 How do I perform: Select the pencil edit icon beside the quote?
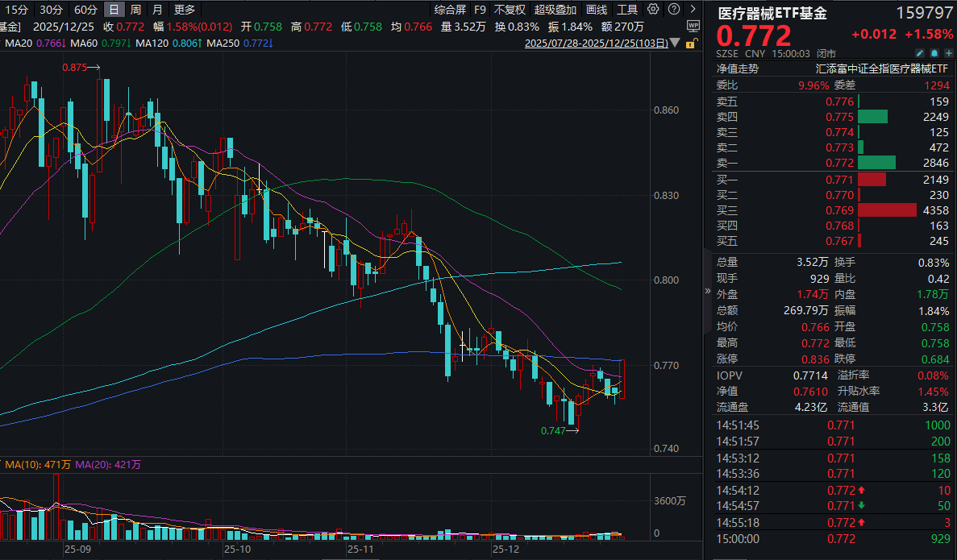tap(920, 52)
